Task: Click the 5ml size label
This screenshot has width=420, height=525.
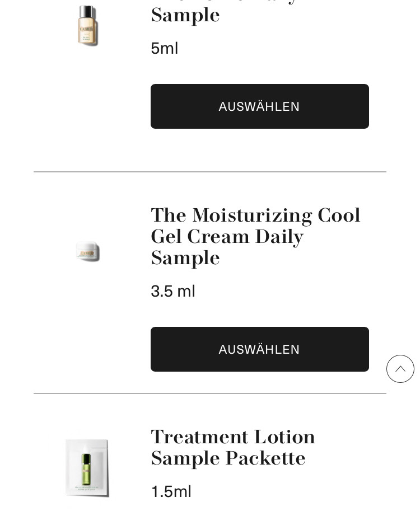Action: coord(165,48)
